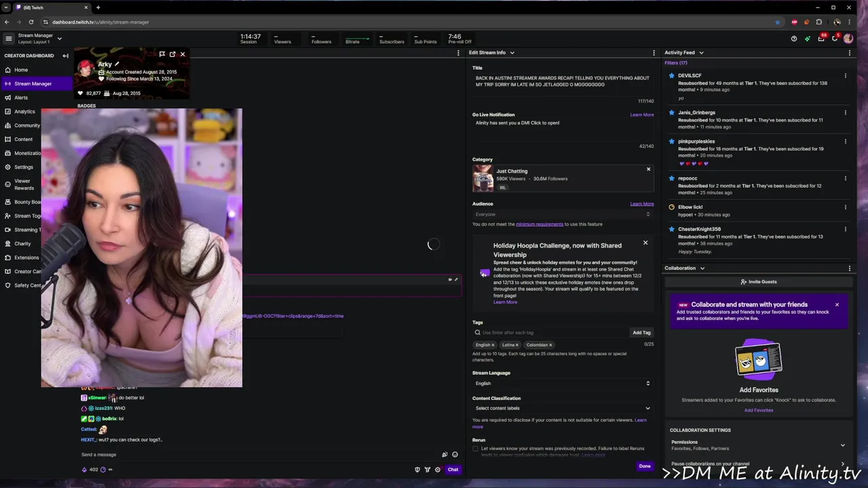Expand the Activity Feed dropdown
868x488 pixels.
pos(701,53)
